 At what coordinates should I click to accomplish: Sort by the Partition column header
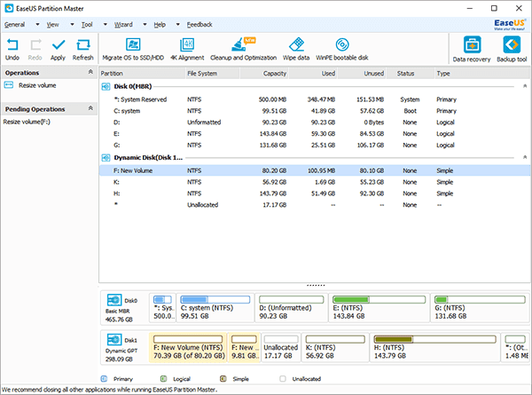[142, 74]
